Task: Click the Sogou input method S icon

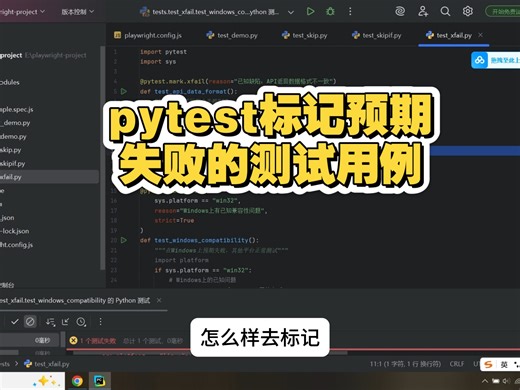Action: [x=489, y=365]
